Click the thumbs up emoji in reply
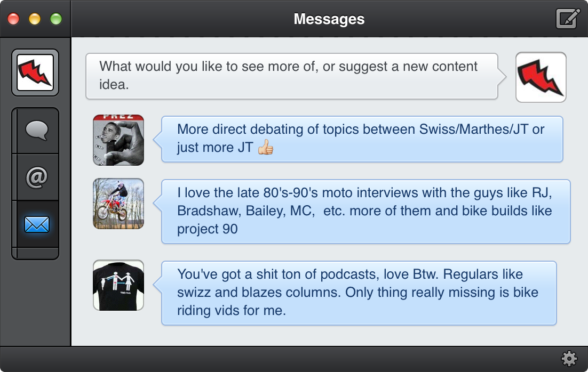 (265, 148)
